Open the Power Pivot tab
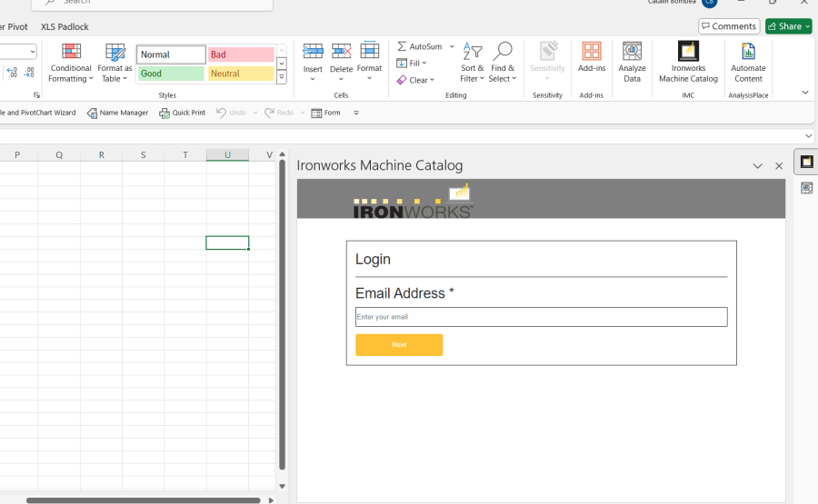Screen dimensions: 818x504 (x=14, y=26)
